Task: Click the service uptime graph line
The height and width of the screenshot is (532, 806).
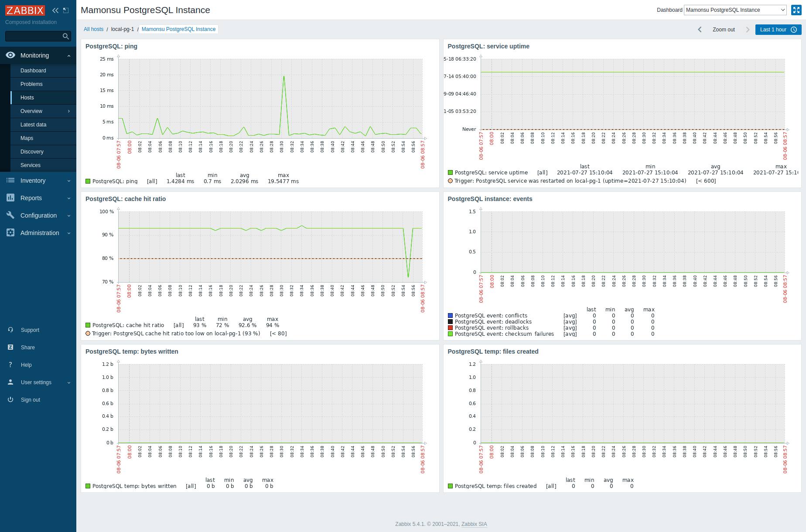Action: (632, 72)
